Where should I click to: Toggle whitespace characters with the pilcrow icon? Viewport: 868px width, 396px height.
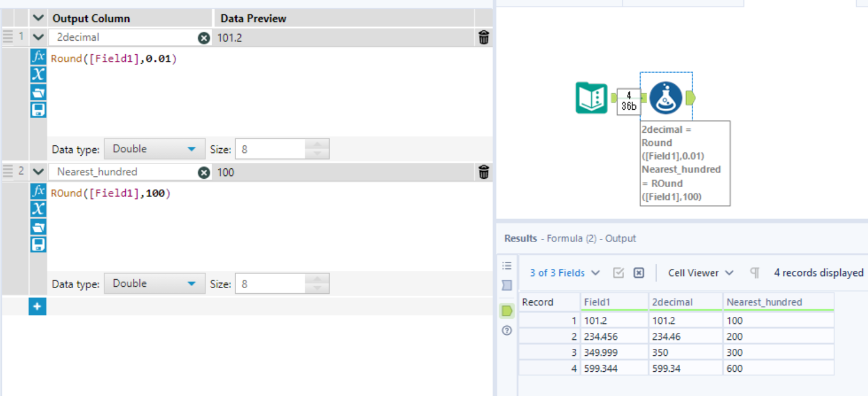(x=754, y=273)
